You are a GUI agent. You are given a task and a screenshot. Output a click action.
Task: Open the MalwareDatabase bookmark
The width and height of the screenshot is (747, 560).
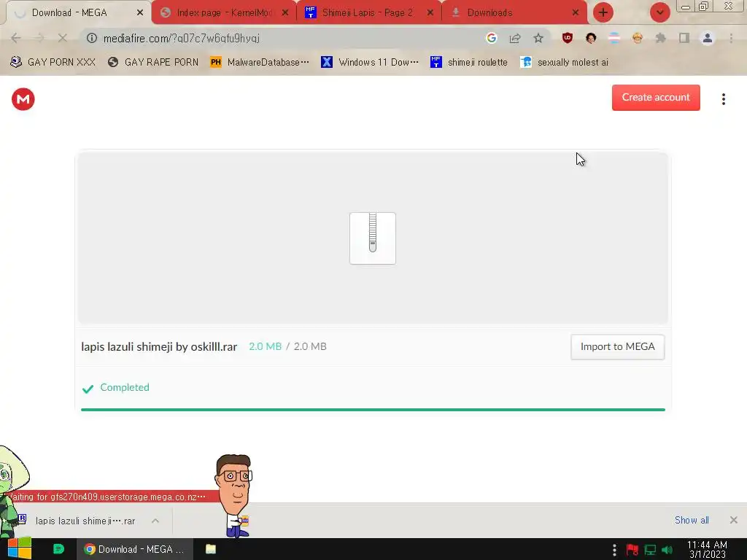point(260,62)
